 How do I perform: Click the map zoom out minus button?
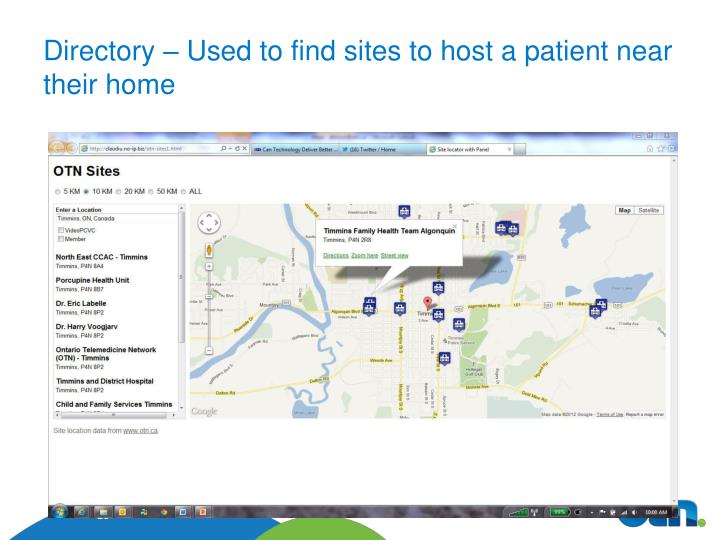[209, 350]
